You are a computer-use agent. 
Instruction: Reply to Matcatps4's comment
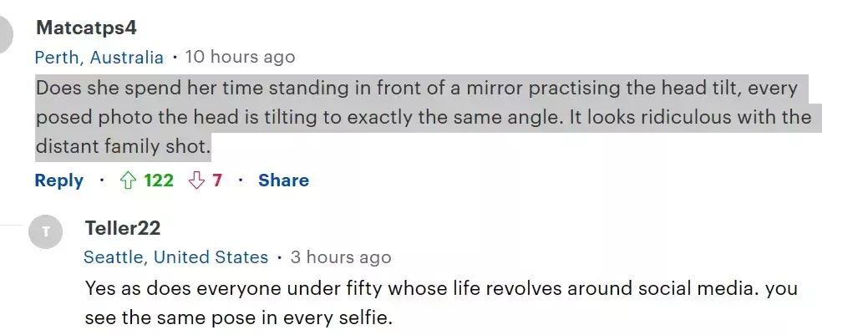click(x=59, y=180)
